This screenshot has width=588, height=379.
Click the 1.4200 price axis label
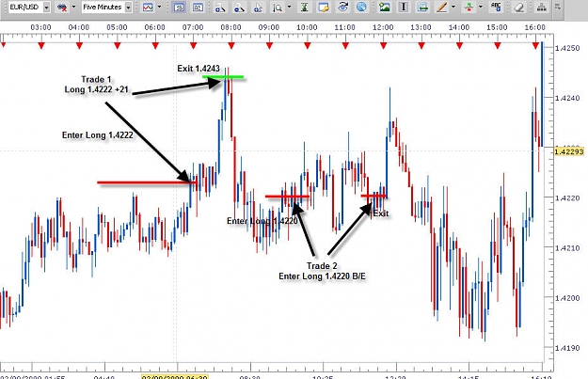(x=567, y=298)
